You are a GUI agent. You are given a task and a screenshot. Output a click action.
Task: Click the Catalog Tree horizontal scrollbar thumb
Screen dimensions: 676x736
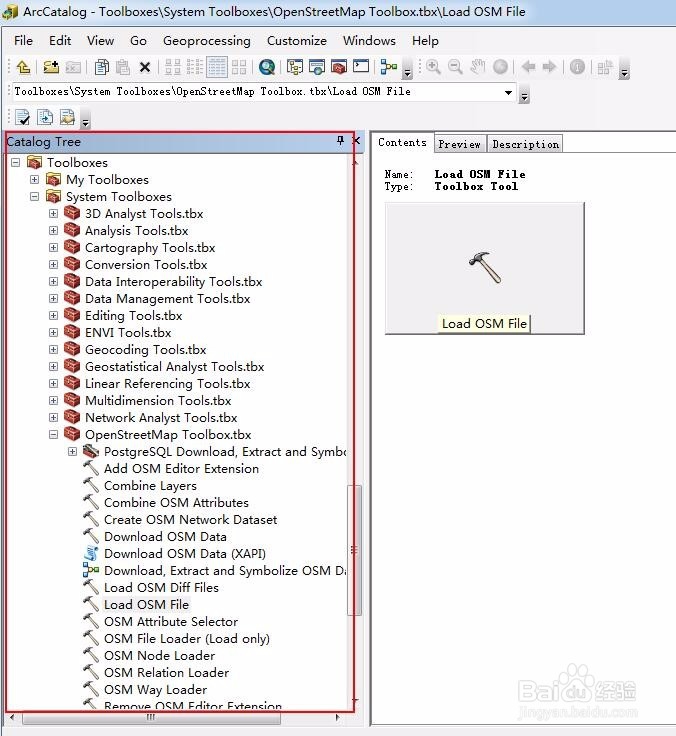pyautogui.click(x=151, y=717)
